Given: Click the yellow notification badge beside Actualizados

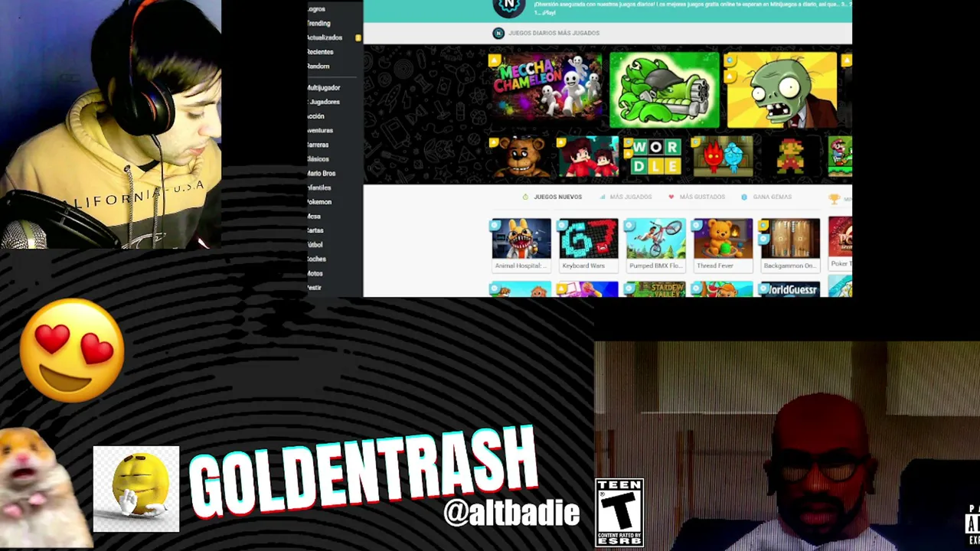Looking at the screenshot, I should tap(358, 37).
